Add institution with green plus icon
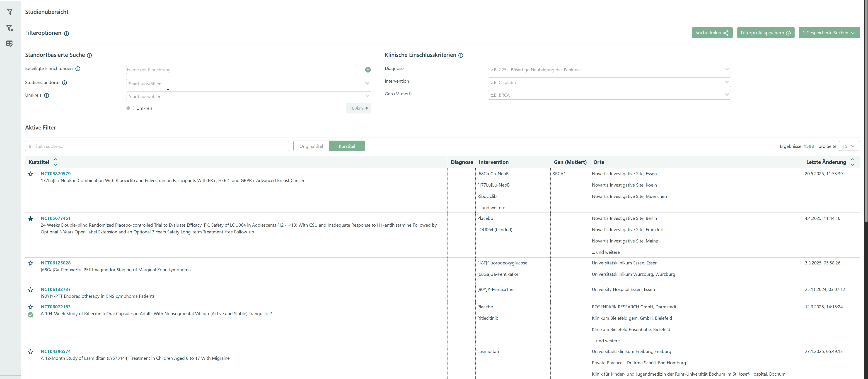 pos(368,70)
